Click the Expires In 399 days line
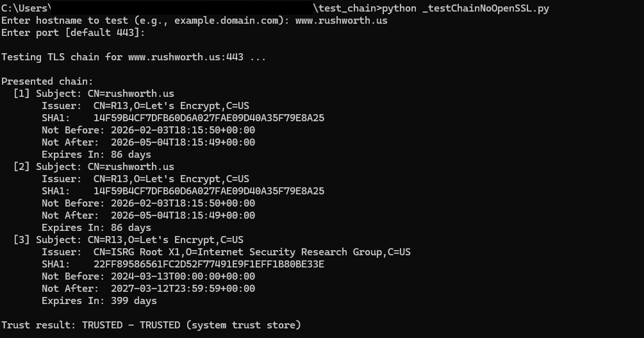The height and width of the screenshot is (338, 644). click(x=99, y=301)
